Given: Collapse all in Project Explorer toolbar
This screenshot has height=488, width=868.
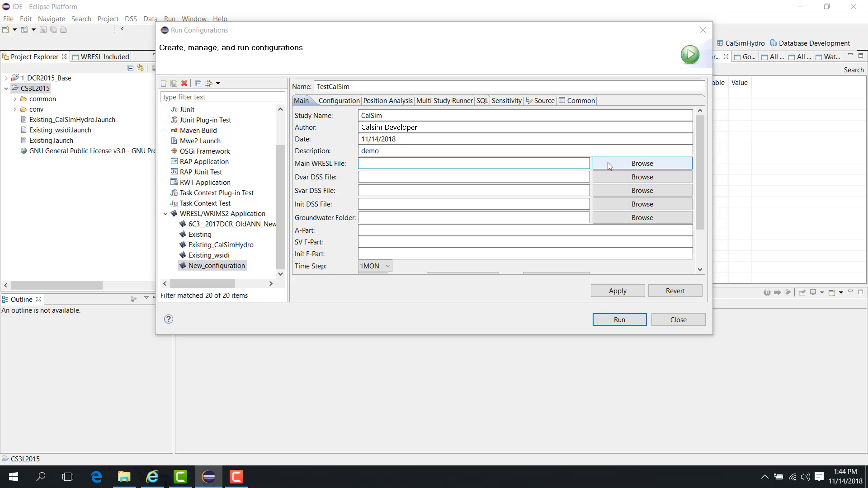Looking at the screenshot, I should (130, 68).
